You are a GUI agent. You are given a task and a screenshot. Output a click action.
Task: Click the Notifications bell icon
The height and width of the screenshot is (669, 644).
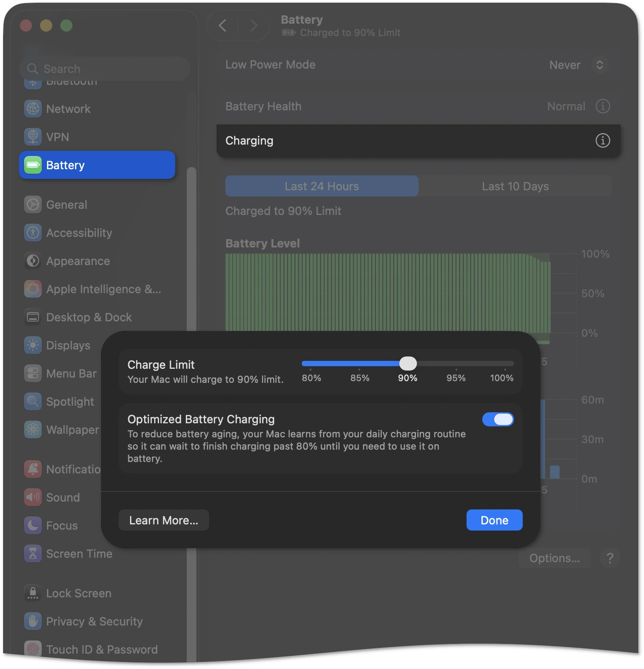click(33, 469)
